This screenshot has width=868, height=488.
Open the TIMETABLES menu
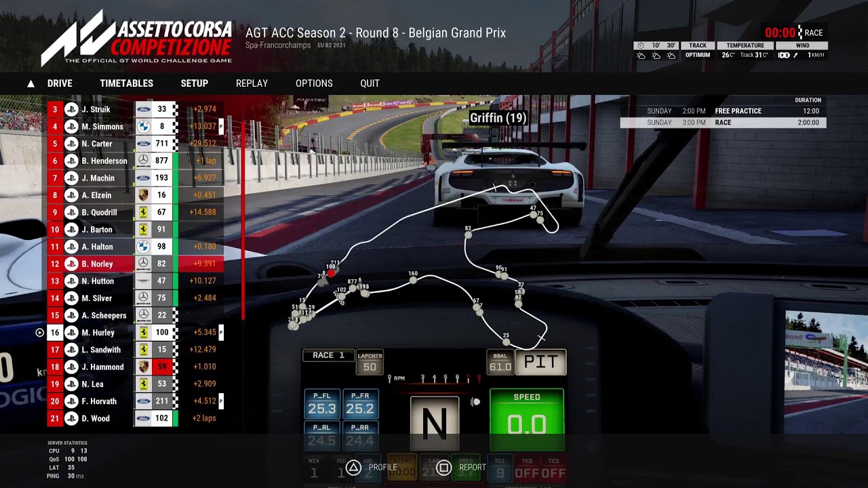click(x=127, y=83)
